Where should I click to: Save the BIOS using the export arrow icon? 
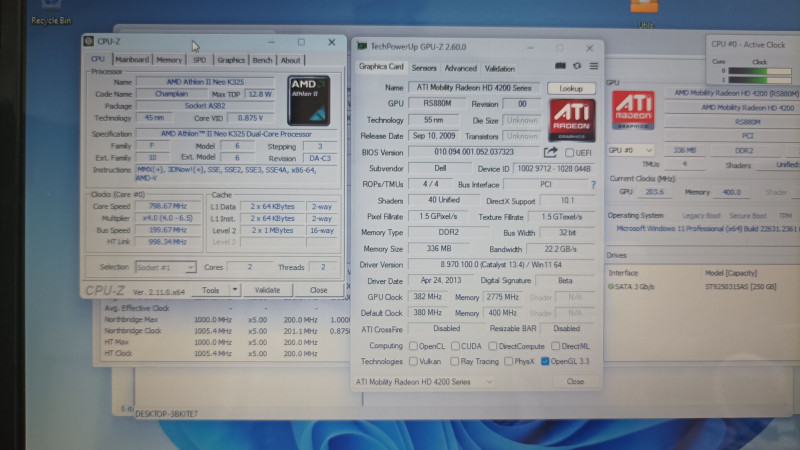click(x=550, y=152)
